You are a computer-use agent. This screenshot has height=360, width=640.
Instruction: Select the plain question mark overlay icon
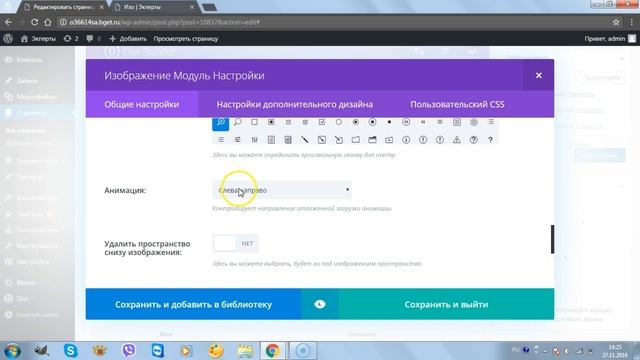pyautogui.click(x=490, y=140)
